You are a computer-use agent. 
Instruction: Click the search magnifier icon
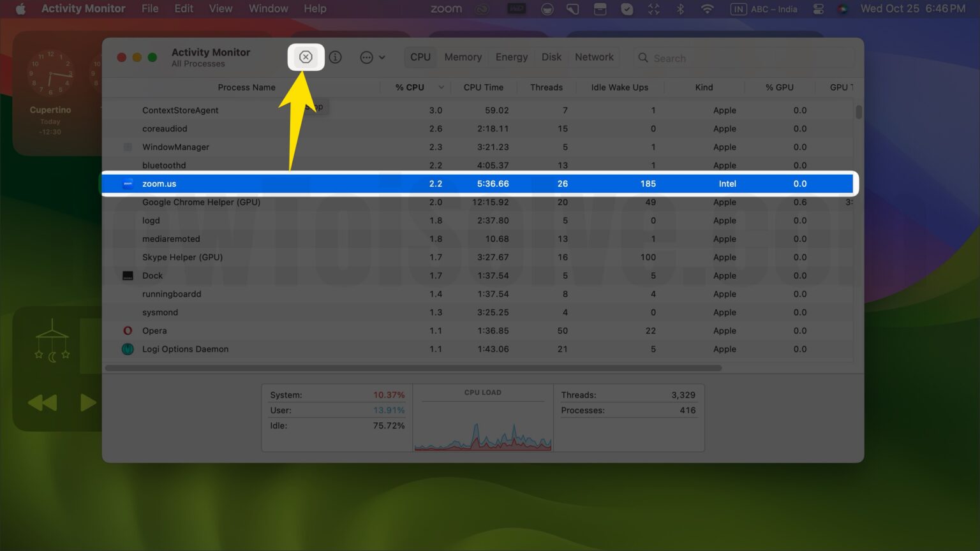pos(642,57)
